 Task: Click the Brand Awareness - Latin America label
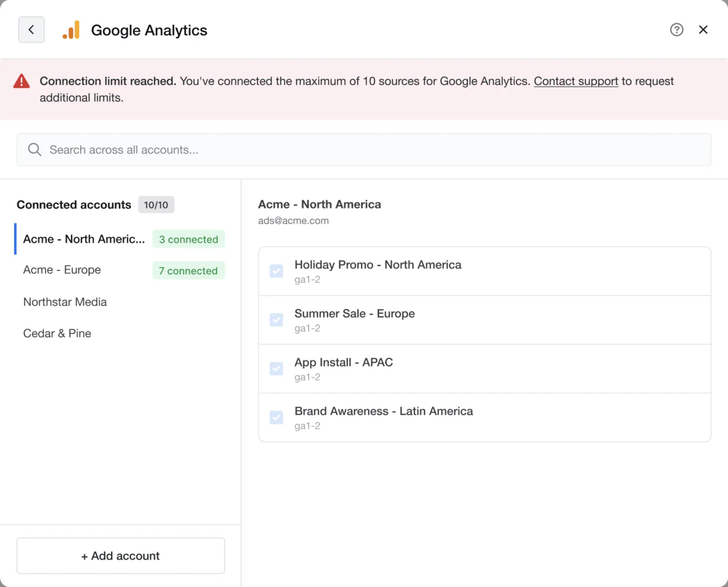(384, 411)
